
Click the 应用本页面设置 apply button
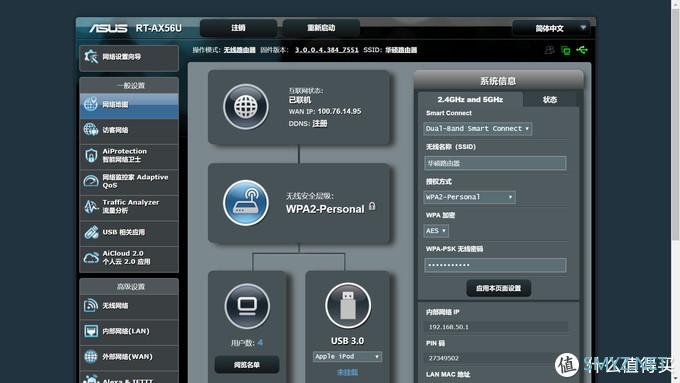(x=498, y=288)
